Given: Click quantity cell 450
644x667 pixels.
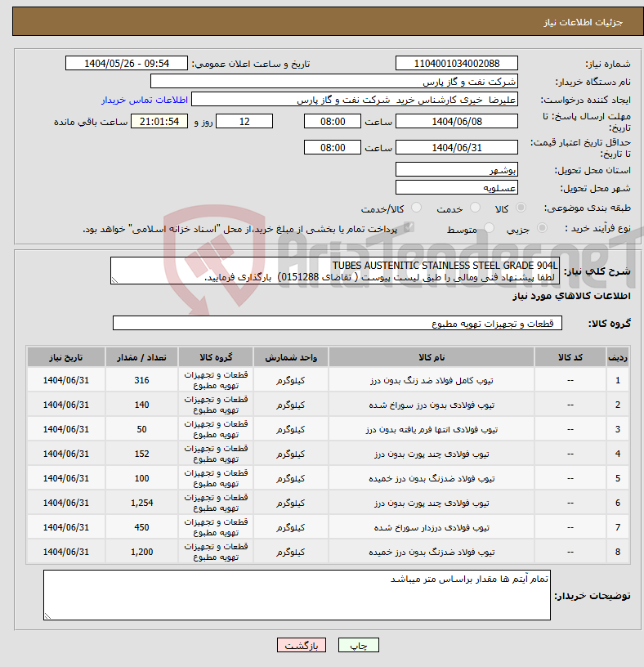Looking at the screenshot, I should pos(141,527).
